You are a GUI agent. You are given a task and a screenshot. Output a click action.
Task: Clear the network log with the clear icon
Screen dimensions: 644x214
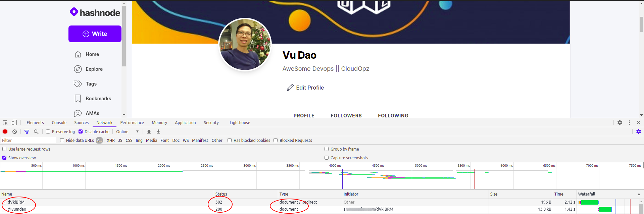click(x=14, y=131)
